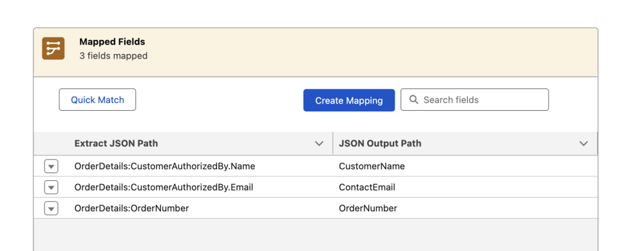Open row actions for OrderDetails:OrderNumber mapping
The width and height of the screenshot is (644, 251).
[x=51, y=209]
